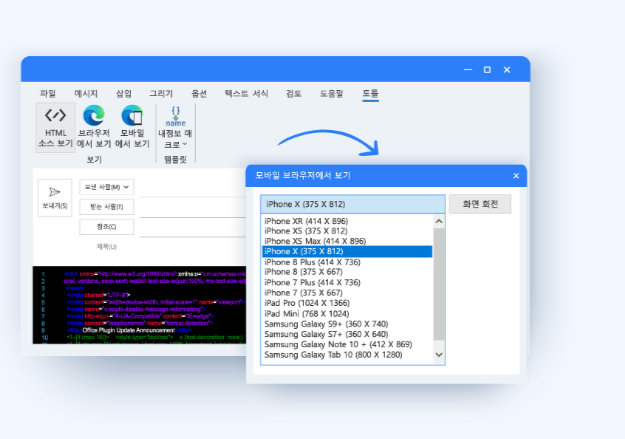Click the 받는 사람 recipient field
Screen dimensions: 625x439
coord(193,208)
